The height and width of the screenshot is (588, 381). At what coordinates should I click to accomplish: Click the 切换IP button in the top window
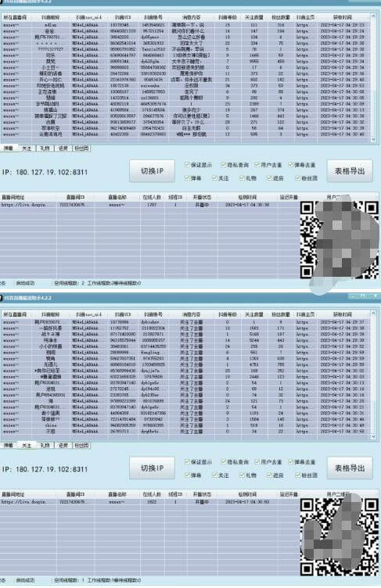[x=152, y=171]
